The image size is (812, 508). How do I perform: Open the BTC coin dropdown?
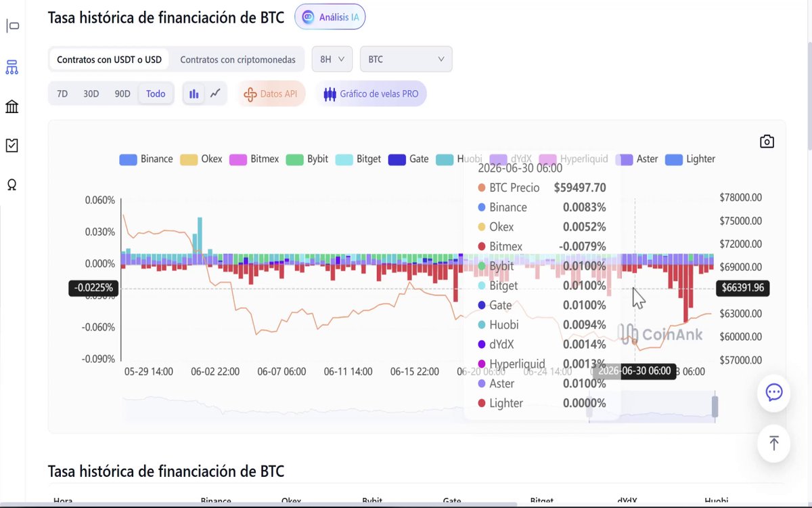[x=406, y=59]
